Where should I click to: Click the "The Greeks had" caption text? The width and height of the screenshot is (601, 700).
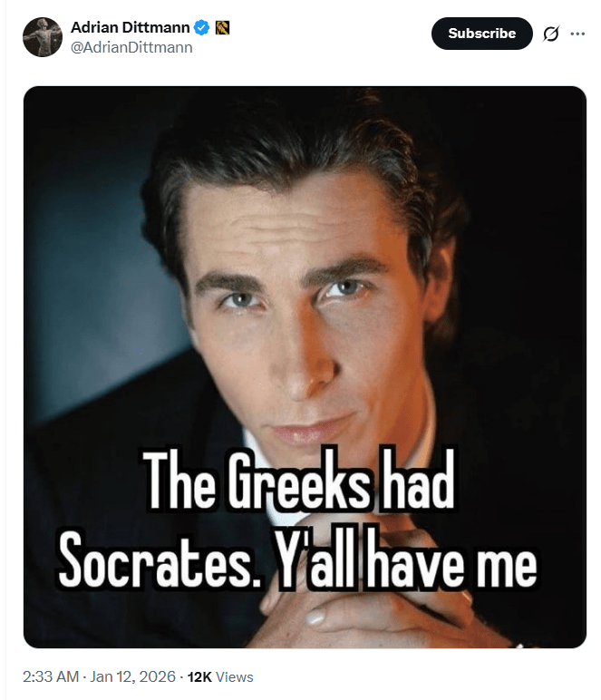point(299,481)
